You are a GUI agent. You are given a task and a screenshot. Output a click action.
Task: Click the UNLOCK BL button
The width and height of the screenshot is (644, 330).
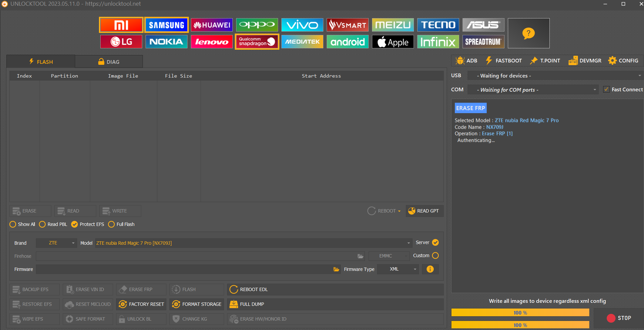pos(141,319)
